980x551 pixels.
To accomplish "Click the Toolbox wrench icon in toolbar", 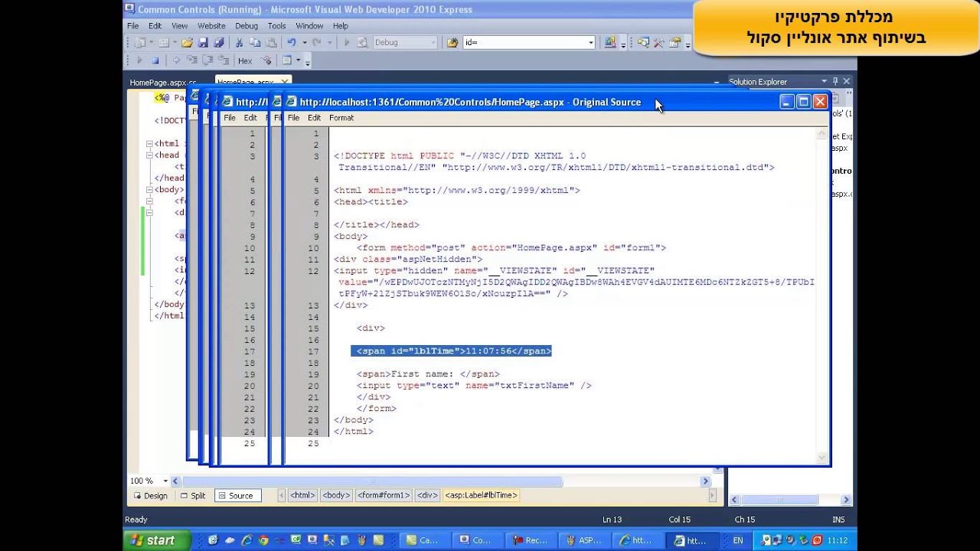I will (x=658, y=43).
